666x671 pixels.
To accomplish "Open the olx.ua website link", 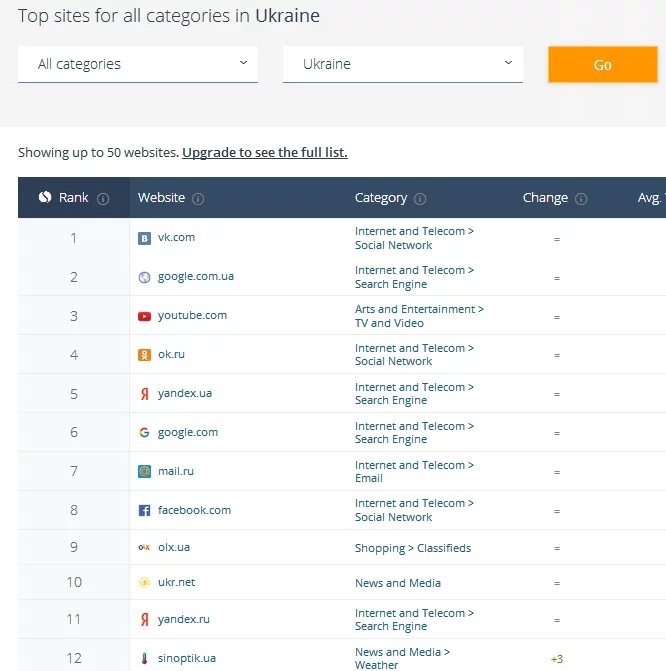I will (174, 548).
